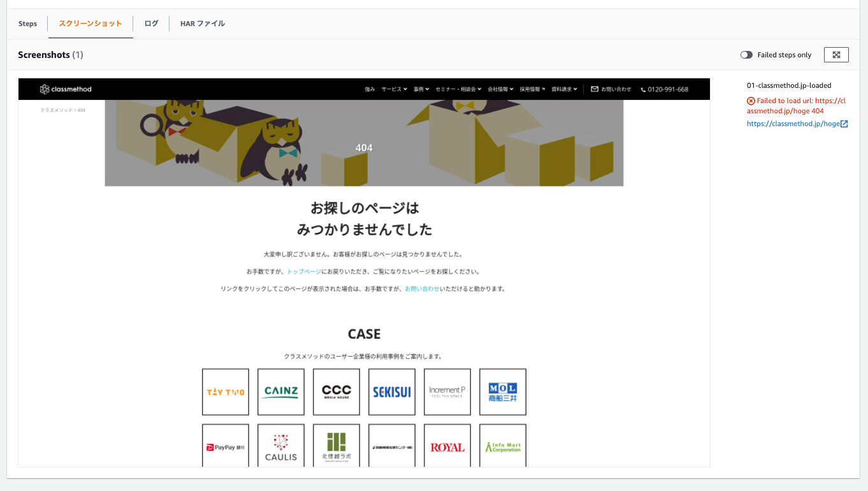Select the CAINZ case thumbnail
Image resolution: width=868 pixels, height=491 pixels.
[x=281, y=392]
